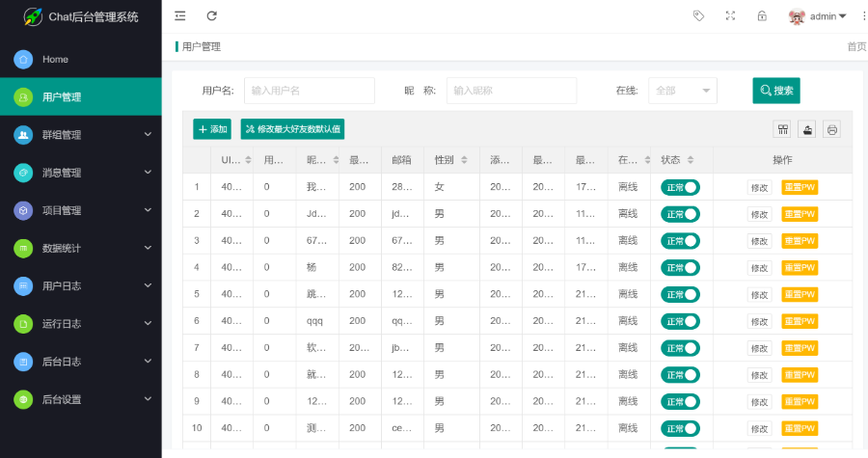
Task: Open 用户管理 in the sidebar
Action: coord(80,97)
